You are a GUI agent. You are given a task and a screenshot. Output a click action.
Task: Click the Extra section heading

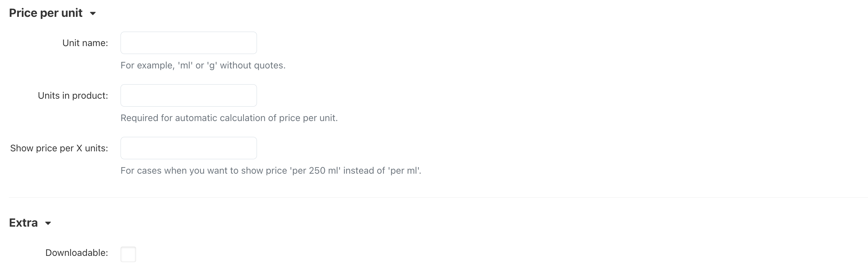pos(23,223)
